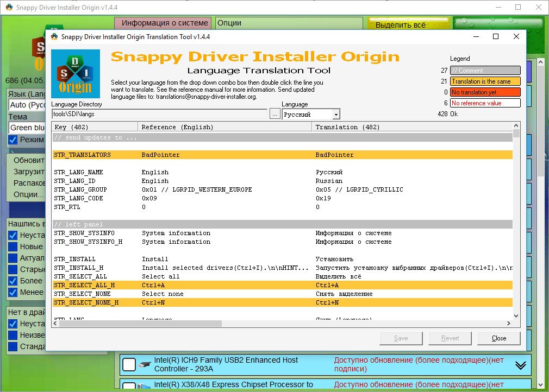549x392 pixels.
Task: Click the Translation Tool title bar app icon
Action: [54, 37]
